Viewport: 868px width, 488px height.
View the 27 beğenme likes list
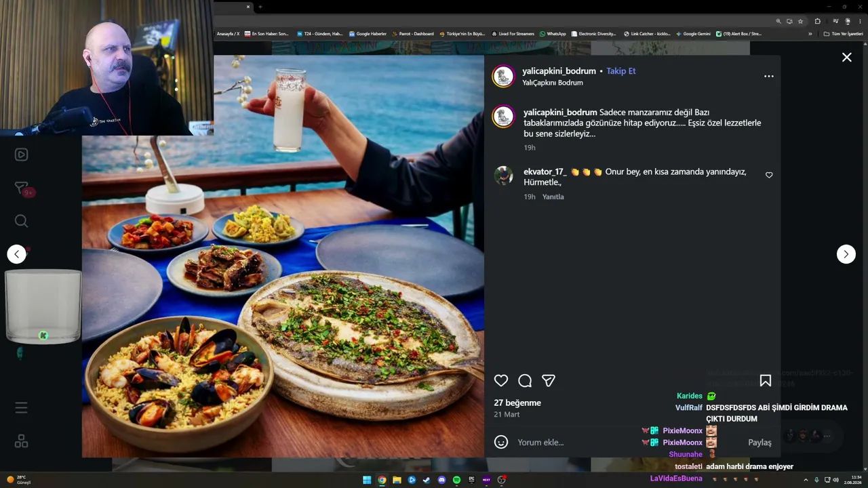click(x=517, y=403)
